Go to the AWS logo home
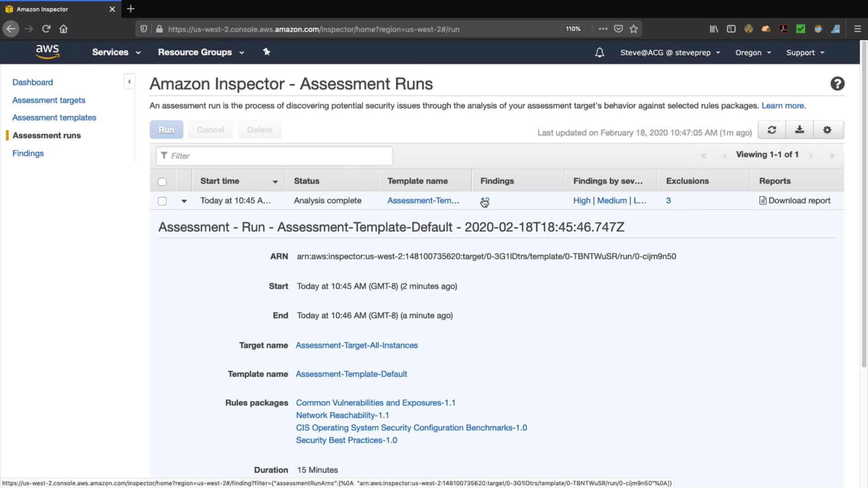The width and height of the screenshot is (868, 488). 47,52
